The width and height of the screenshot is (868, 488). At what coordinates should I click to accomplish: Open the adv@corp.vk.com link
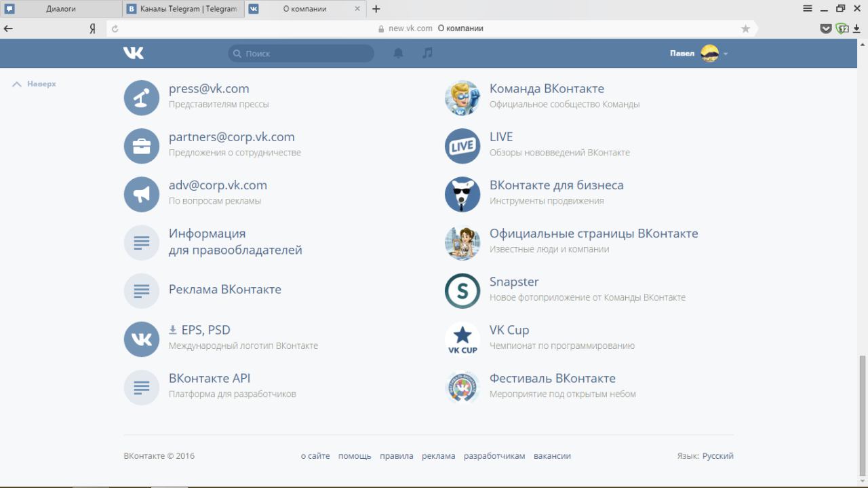[218, 185]
